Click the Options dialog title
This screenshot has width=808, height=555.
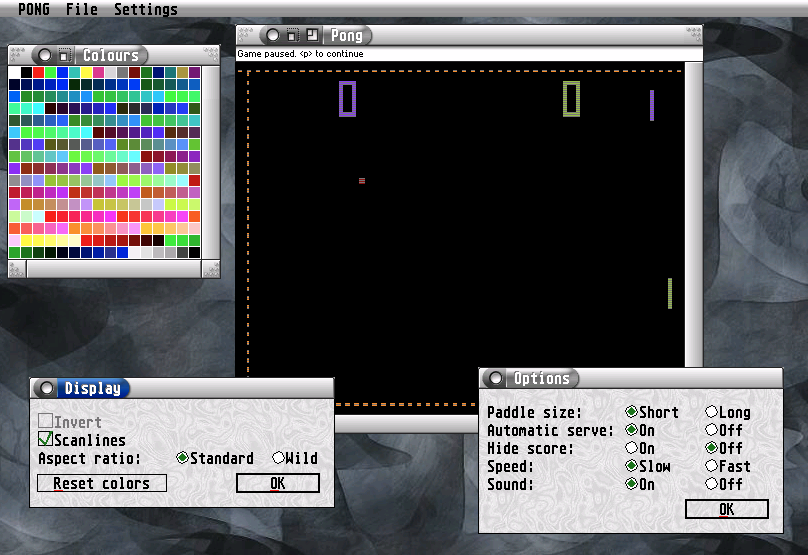click(x=542, y=378)
